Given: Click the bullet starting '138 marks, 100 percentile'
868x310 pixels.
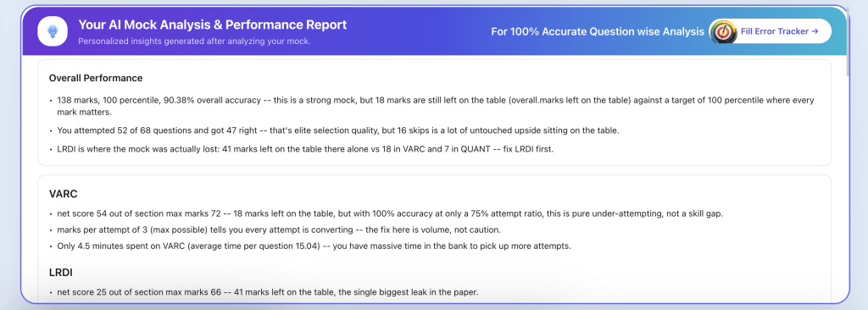Looking at the screenshot, I should [x=431, y=106].
